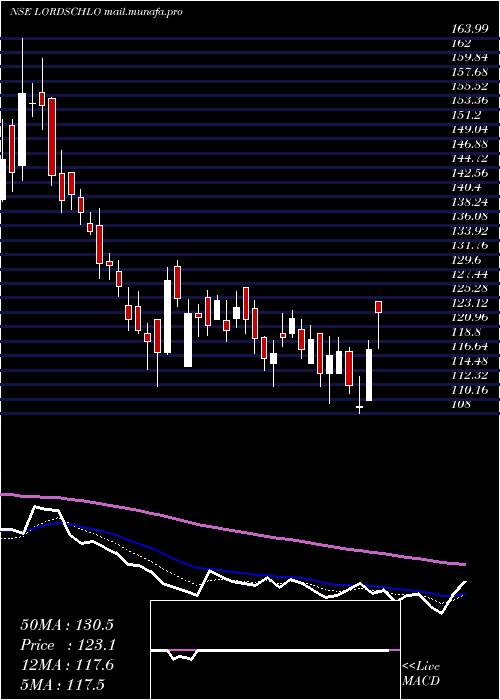The image size is (500, 700).
Task: Click the 112.32 price axis label
Action: (471, 375)
